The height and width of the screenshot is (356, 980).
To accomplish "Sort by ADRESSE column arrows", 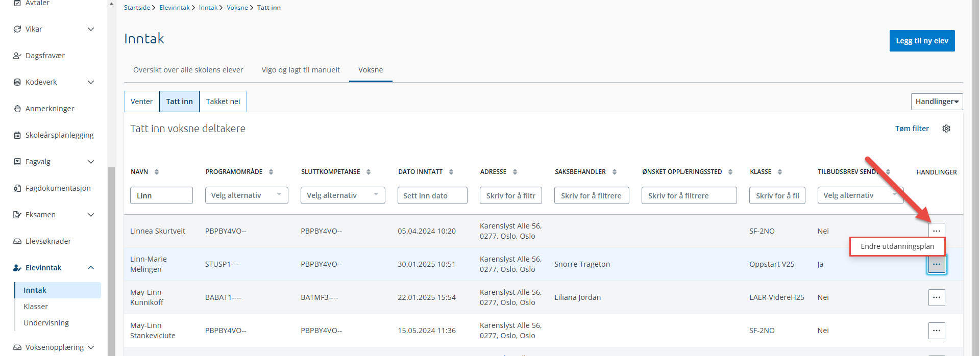I will (515, 172).
